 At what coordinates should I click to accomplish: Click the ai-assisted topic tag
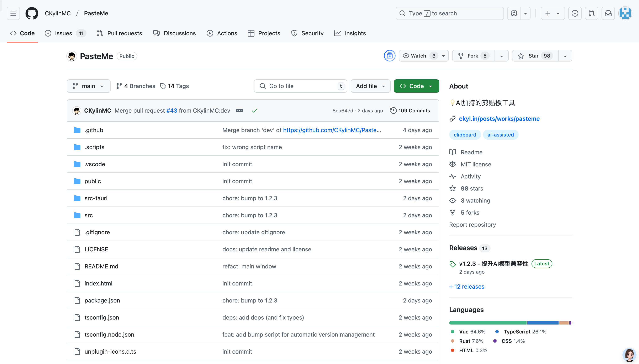pos(500,135)
